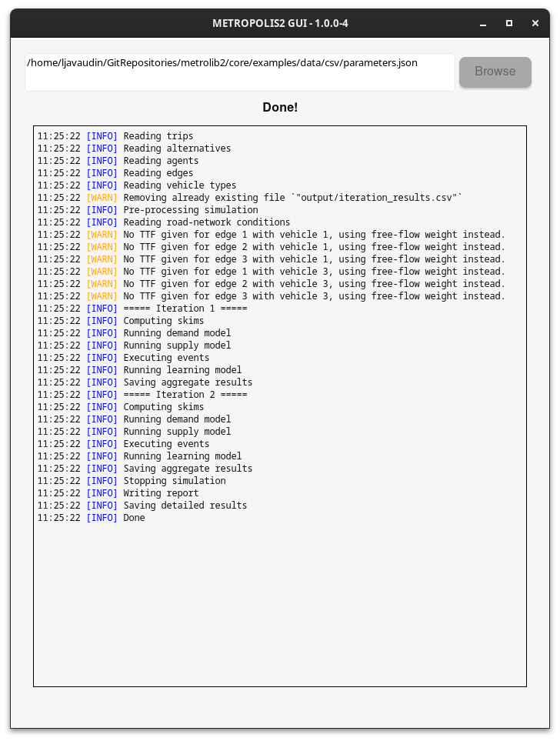Click the final "Done" log line
The image size is (560, 741).
click(x=92, y=518)
